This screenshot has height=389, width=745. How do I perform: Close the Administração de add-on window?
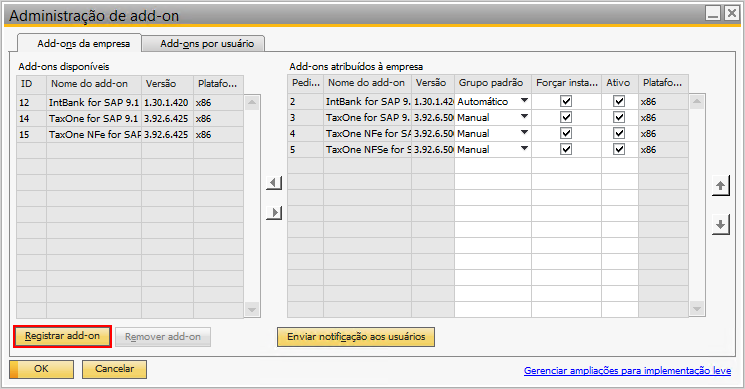pyautogui.click(x=731, y=13)
